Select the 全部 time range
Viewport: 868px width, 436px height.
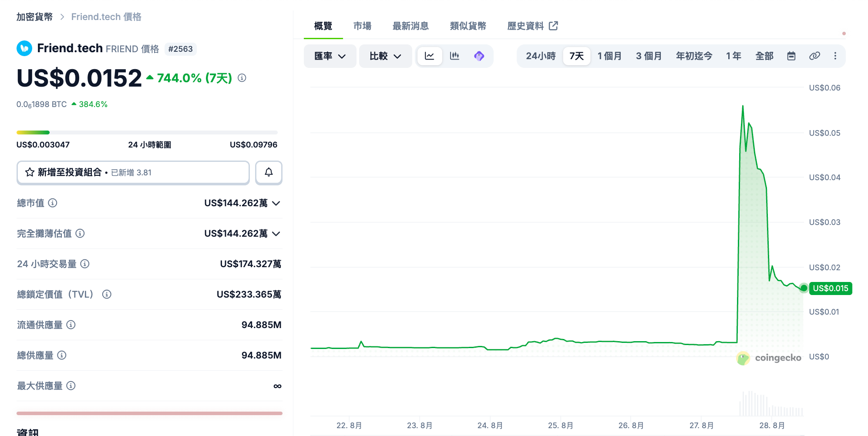tap(764, 56)
